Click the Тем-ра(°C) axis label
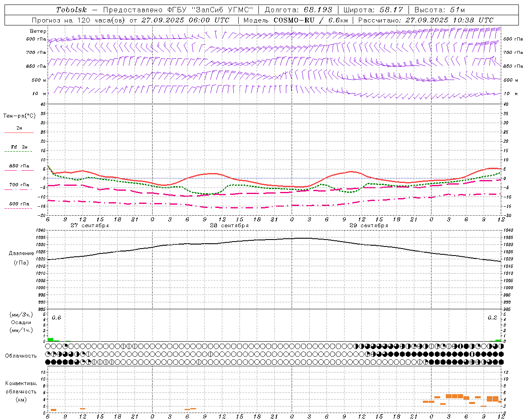 pos(19,116)
